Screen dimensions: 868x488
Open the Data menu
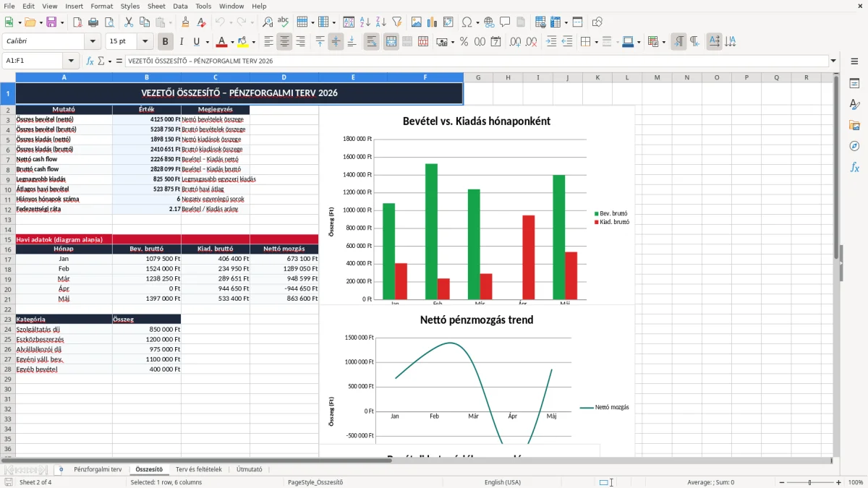coord(180,6)
